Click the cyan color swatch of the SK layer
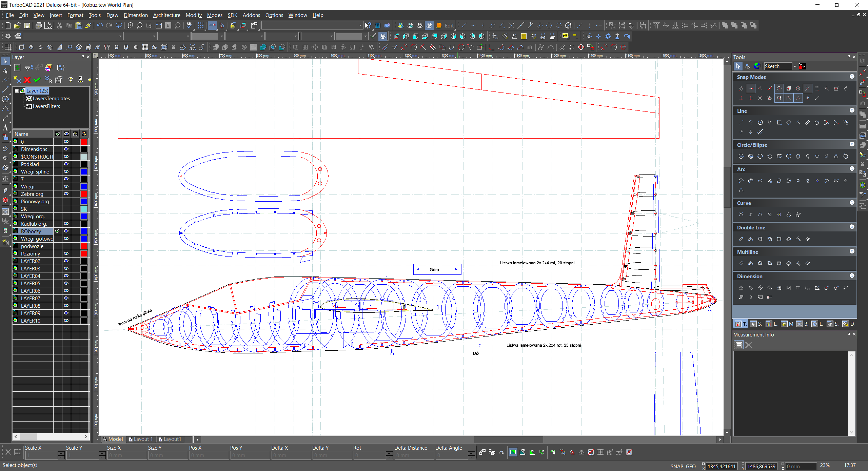Viewport: 868px width, 471px height. pos(84,209)
